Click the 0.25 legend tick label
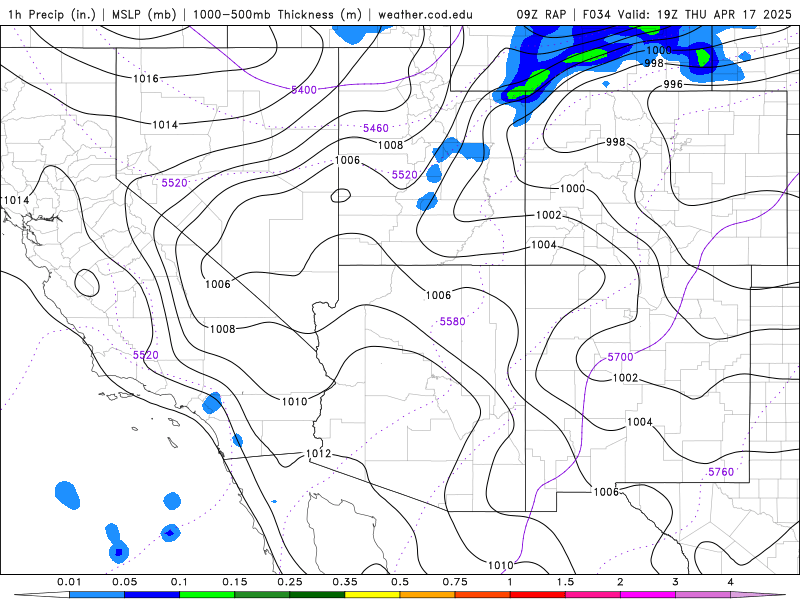Viewport: 800px width, 600px height. [x=290, y=582]
